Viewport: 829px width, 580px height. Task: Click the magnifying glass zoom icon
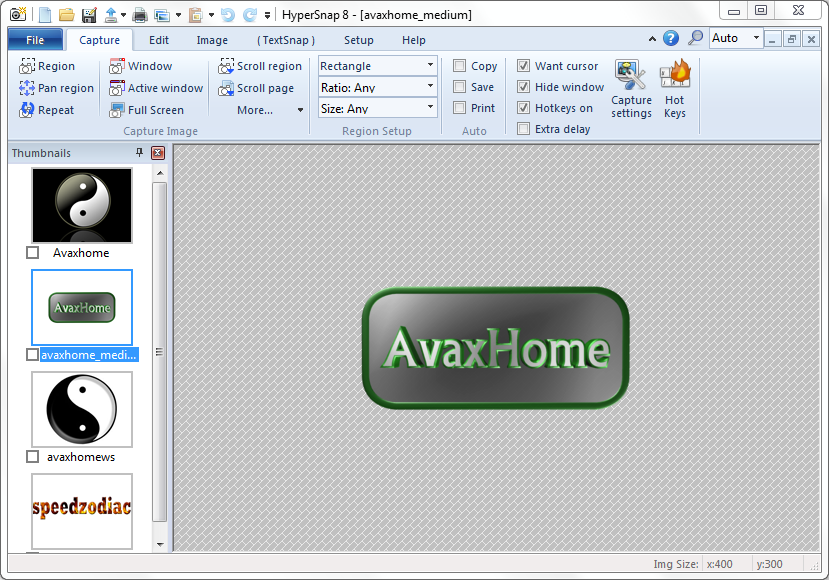(x=695, y=38)
